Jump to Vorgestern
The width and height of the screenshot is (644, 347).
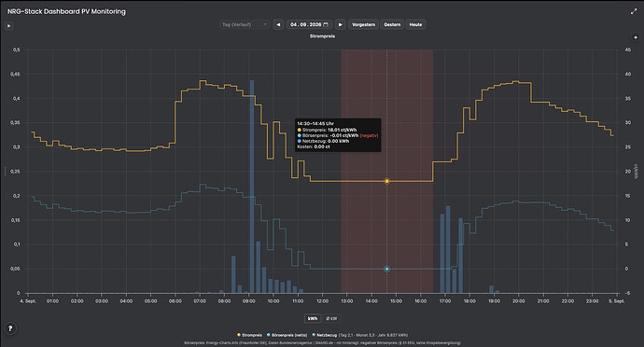[363, 24]
